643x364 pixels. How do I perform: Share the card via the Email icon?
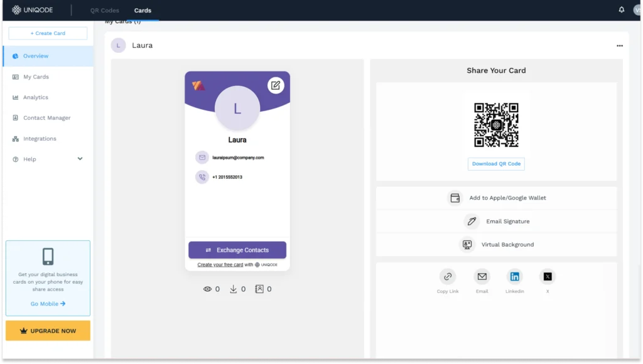pyautogui.click(x=482, y=276)
